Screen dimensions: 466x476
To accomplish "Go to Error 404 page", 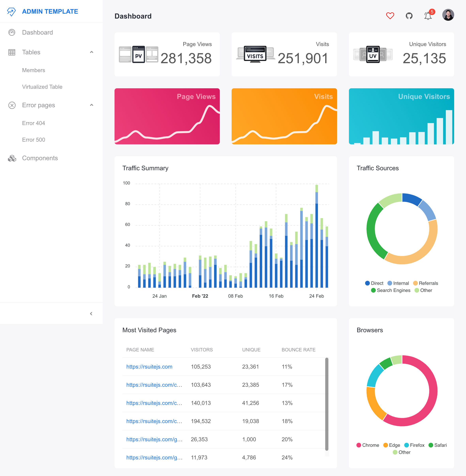I will pos(34,123).
